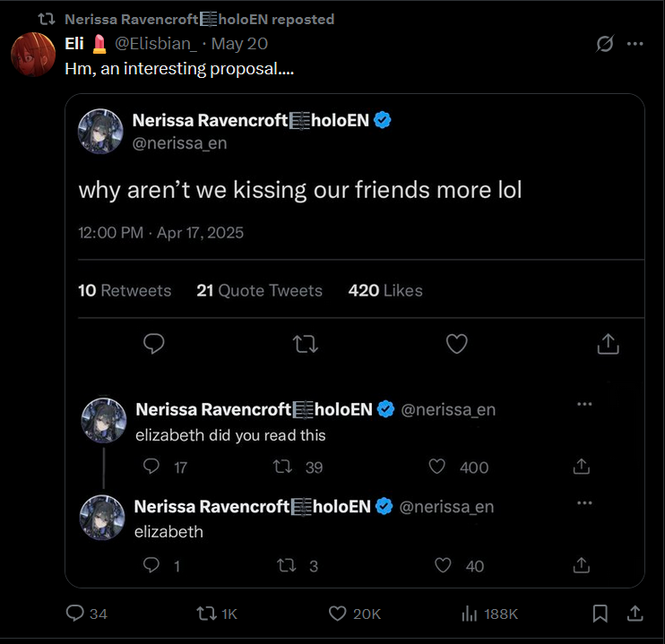Reply to the quoted main tweet
Image resolution: width=665 pixels, height=644 pixels.
click(x=154, y=344)
